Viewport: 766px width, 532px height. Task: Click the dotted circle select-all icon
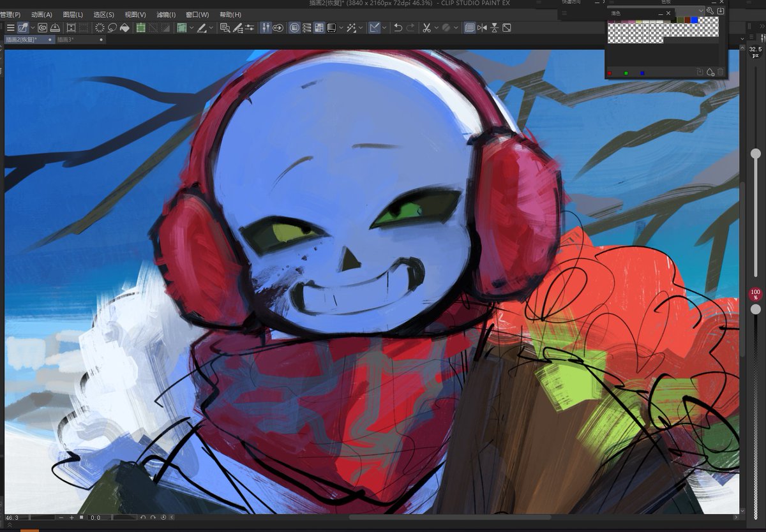[100, 27]
